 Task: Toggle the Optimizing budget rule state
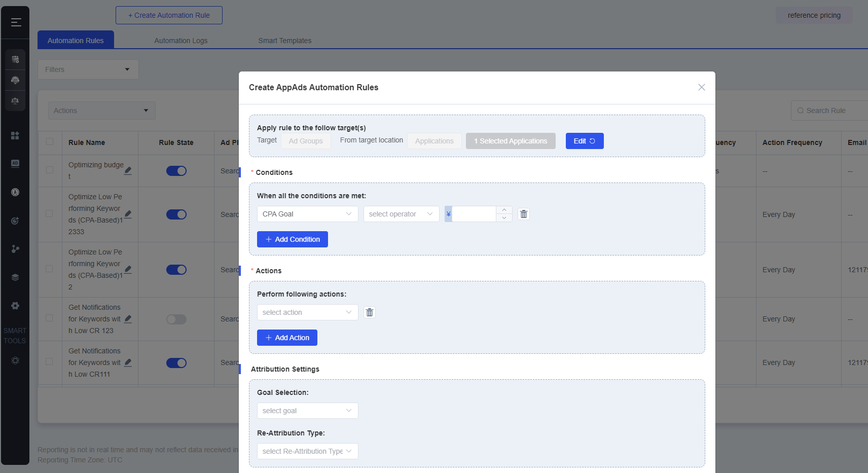(x=176, y=171)
